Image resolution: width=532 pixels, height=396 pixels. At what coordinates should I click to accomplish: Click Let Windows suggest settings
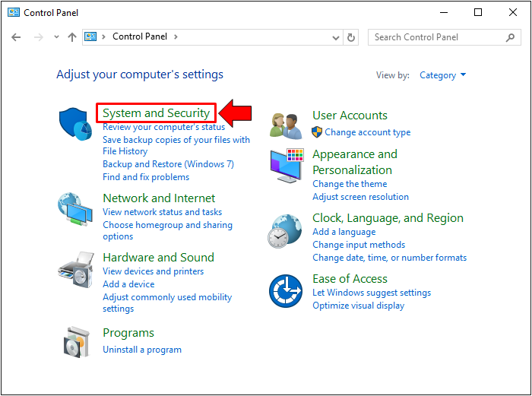click(x=372, y=293)
